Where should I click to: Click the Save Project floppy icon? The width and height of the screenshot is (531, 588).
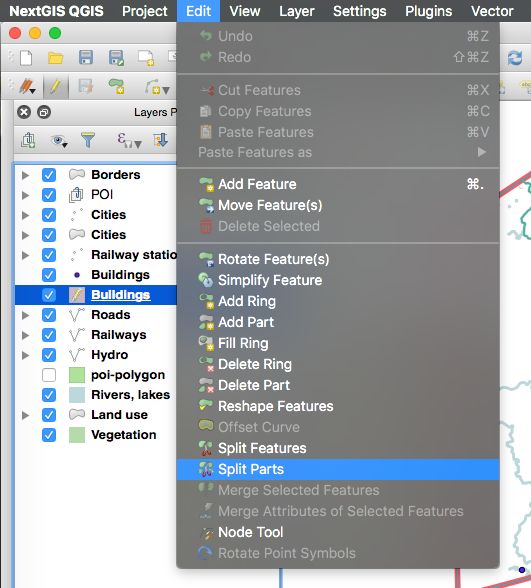pyautogui.click(x=86, y=58)
